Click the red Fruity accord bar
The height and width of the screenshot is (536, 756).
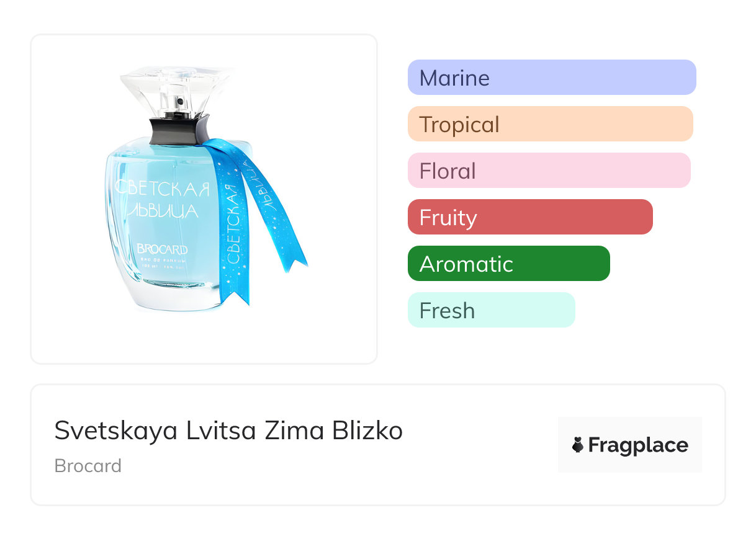[x=530, y=217]
